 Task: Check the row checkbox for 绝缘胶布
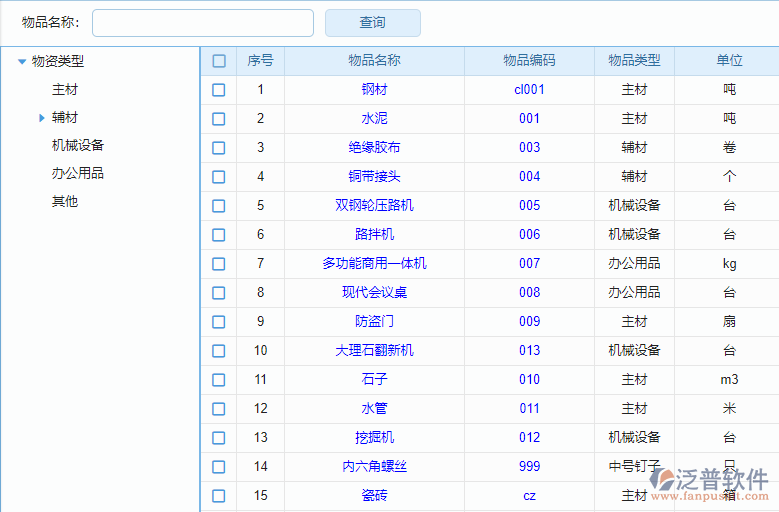tap(219, 148)
